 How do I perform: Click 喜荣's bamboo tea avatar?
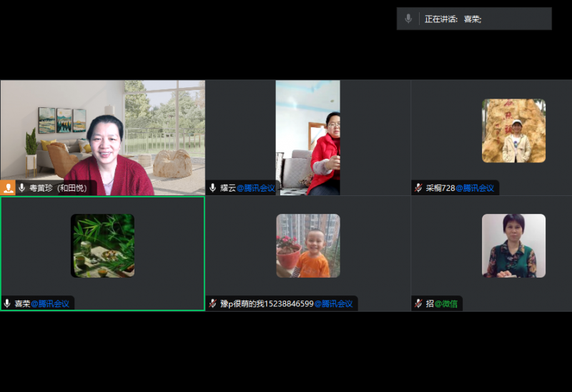click(x=102, y=245)
